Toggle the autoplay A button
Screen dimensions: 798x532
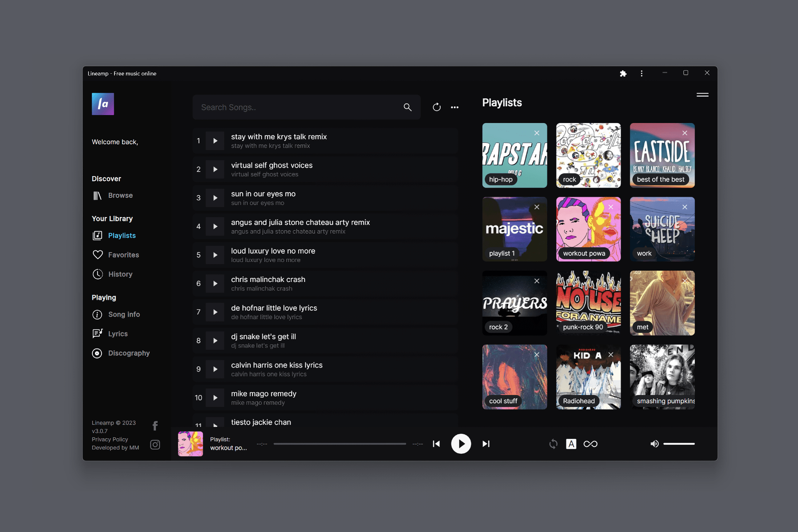(571, 444)
